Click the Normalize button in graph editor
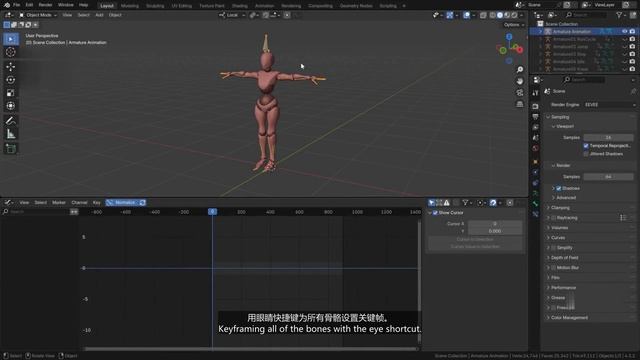 122,202
